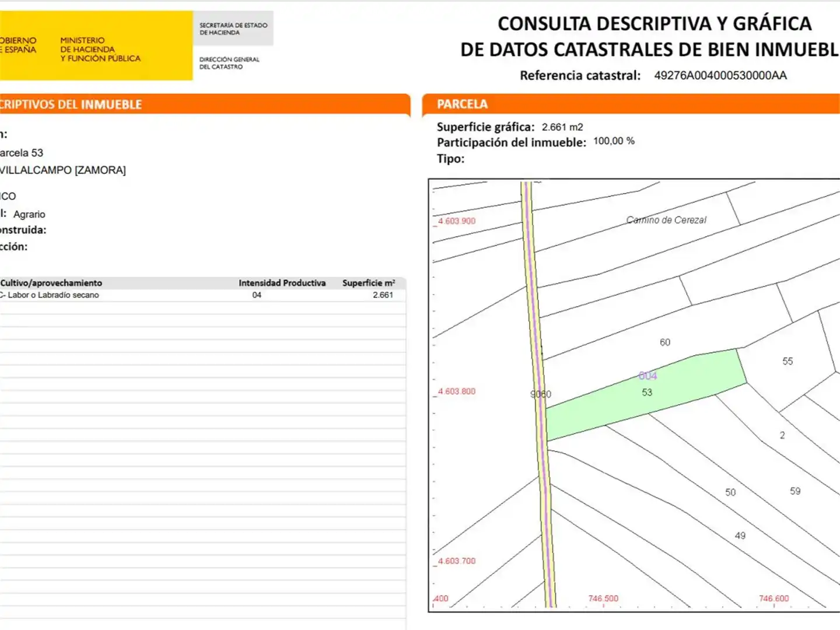840x630 pixels.
Task: Click parcel number 2 on map
Action: tap(782, 435)
